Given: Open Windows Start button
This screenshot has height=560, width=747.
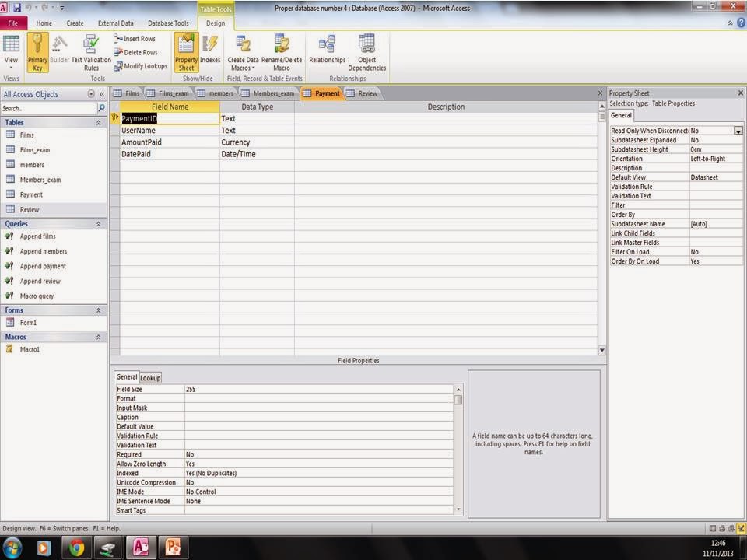Looking at the screenshot, I should [12, 548].
